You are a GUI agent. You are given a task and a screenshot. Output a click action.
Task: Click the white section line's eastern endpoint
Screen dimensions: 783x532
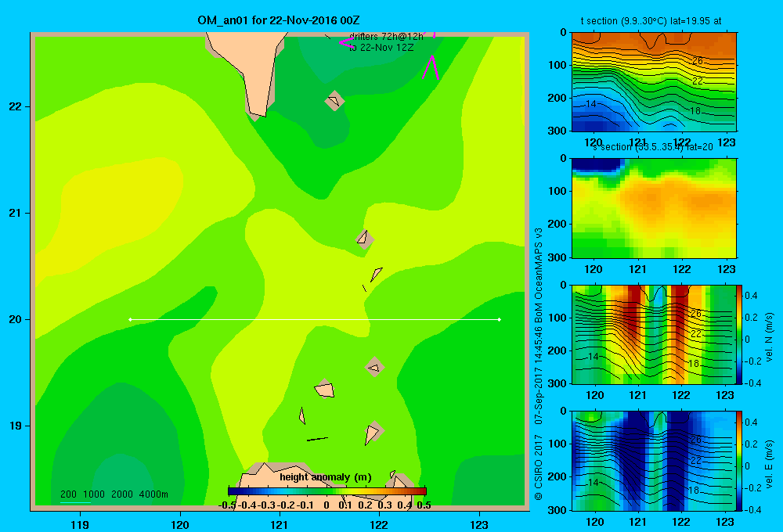[500, 319]
